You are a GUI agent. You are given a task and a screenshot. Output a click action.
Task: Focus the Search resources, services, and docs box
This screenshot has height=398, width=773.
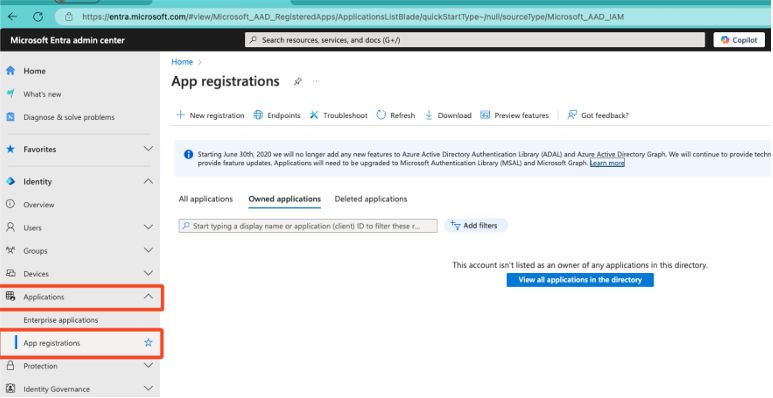tap(475, 40)
